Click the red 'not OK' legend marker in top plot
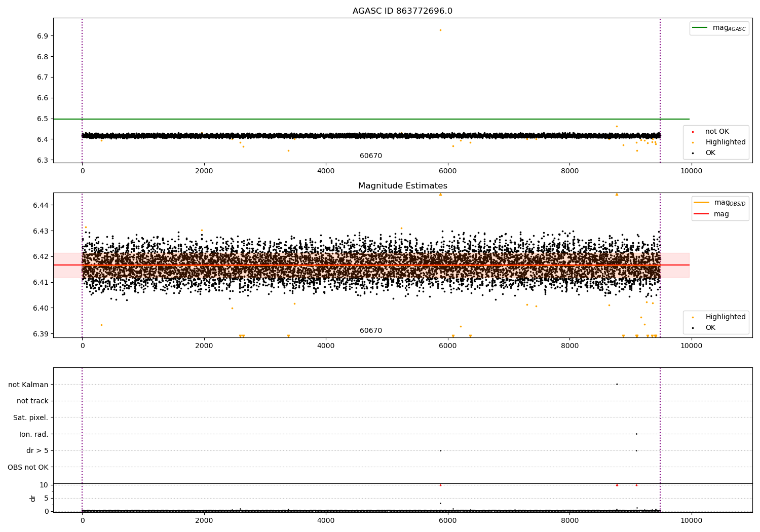 tap(693, 132)
